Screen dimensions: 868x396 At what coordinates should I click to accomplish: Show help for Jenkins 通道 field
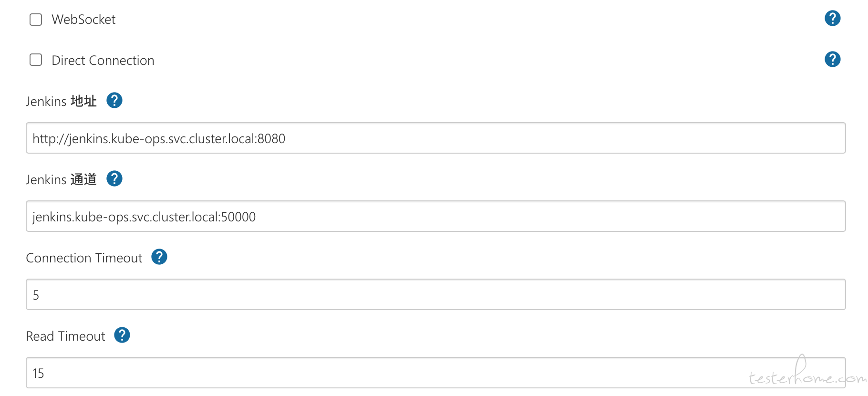(114, 179)
